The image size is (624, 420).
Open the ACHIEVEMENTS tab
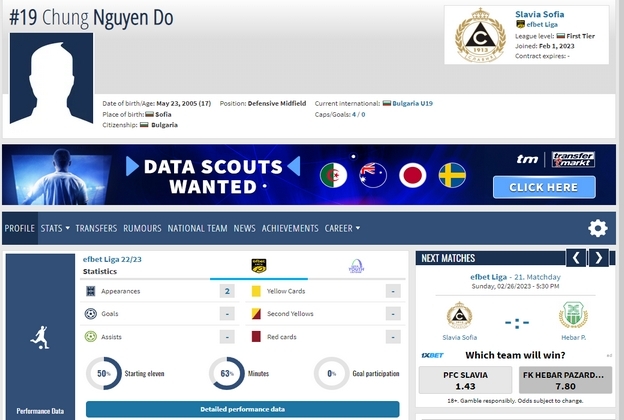pos(290,228)
